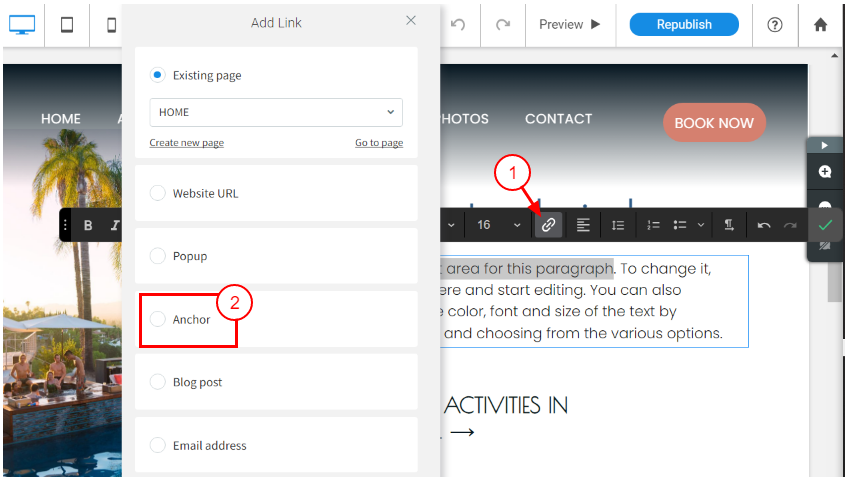Viewport: 846px width, 478px height.
Task: Toggle bold formatting in text toolbar
Action: coord(88,225)
